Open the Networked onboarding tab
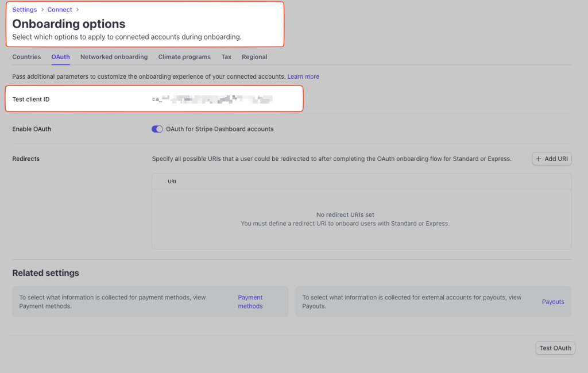This screenshot has height=373, width=588. click(114, 57)
